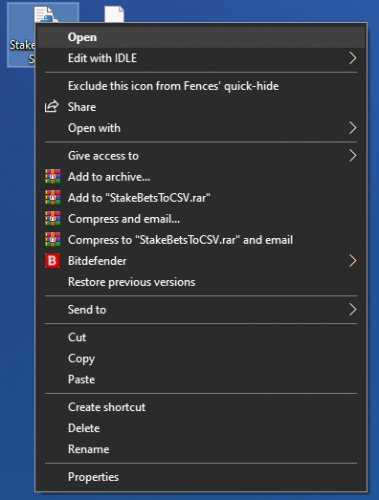
Task: Select the blank file icon on desktop
Action: coord(114,15)
